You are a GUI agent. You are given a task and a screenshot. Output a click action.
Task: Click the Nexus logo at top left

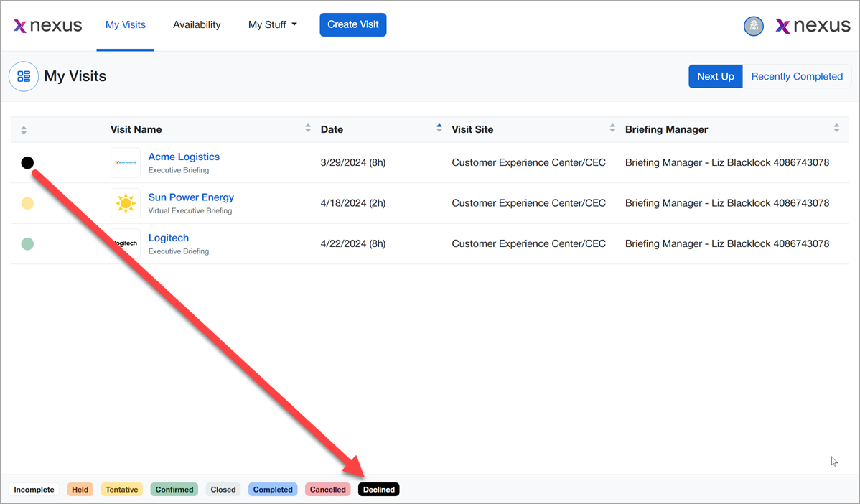pyautogui.click(x=47, y=25)
